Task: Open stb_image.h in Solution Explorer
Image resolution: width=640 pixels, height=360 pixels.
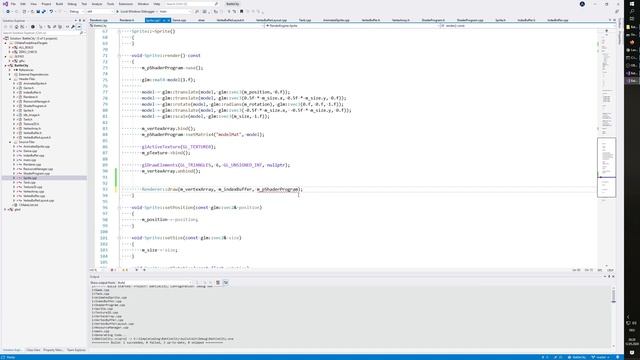Action: click(31, 115)
